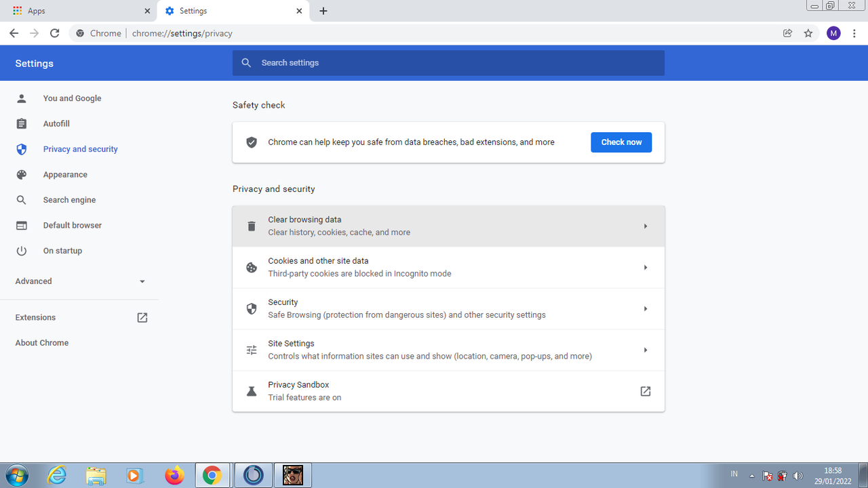Expand arrow on Cookies and other site data
Screen dimensions: 868x488
[x=645, y=268]
